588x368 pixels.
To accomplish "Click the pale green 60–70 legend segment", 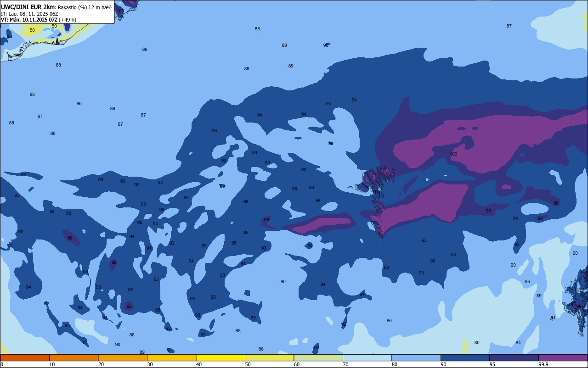I will click(318, 357).
